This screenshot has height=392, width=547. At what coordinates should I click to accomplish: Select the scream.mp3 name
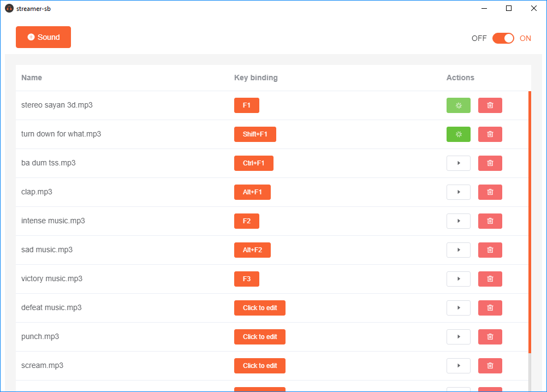pos(42,365)
